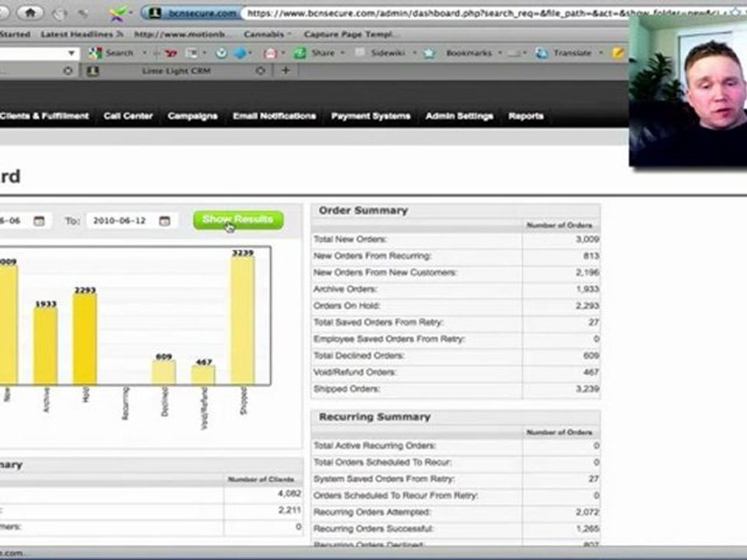Open the http://www.motionb... bookmark
This screenshot has height=560, width=747.
tap(183, 34)
